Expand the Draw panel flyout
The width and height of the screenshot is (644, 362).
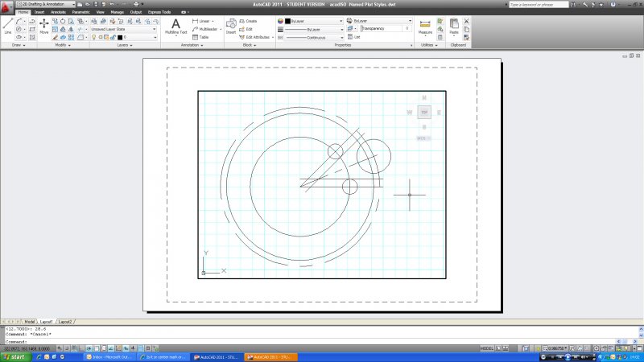tap(18, 45)
